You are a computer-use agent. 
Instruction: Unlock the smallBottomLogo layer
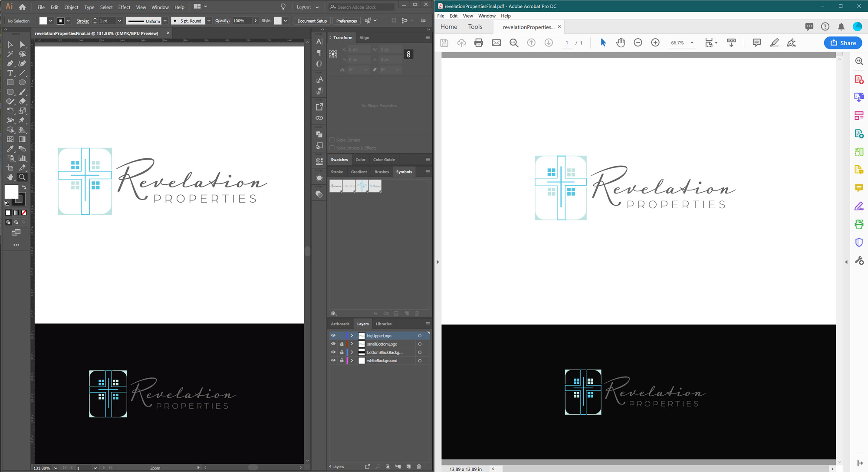coord(342,344)
